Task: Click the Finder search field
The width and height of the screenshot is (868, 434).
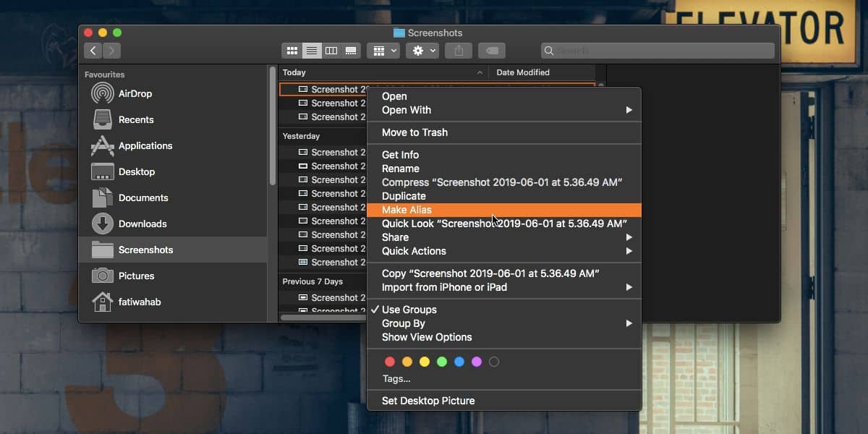Action: [x=658, y=51]
